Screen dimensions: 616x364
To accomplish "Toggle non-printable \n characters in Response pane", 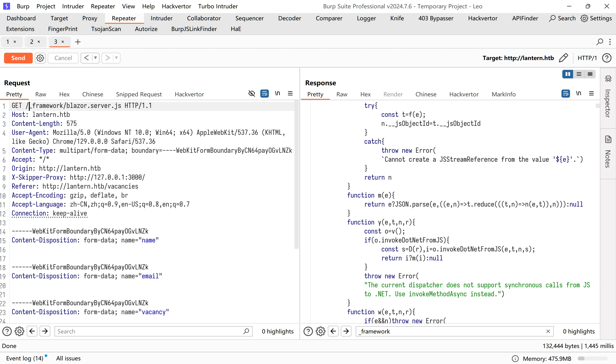I will coord(579,93).
